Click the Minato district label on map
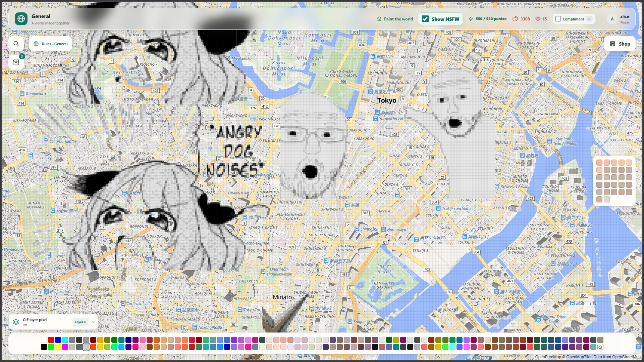644x362 pixels. click(282, 297)
